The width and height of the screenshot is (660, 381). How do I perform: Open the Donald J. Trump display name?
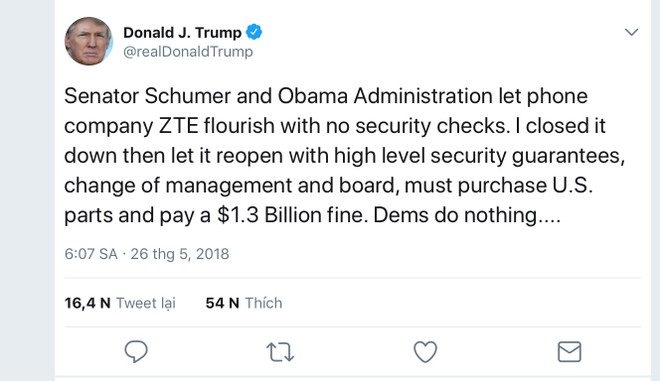coord(182,32)
